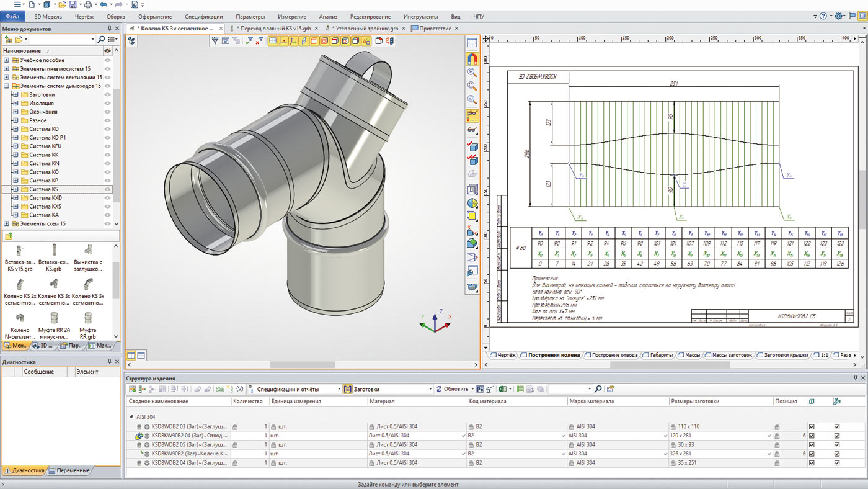Viewport: 868px width, 489px height.
Task: Click the Обновить refresh button
Action: pos(453,389)
